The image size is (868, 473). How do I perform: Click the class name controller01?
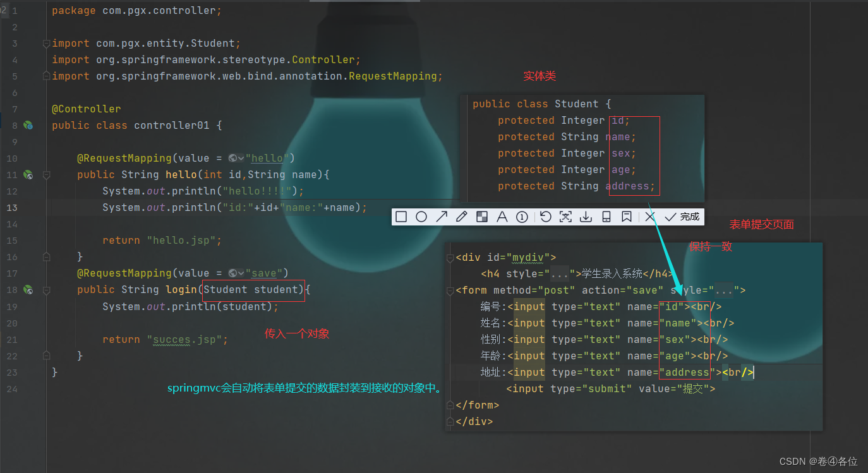(x=172, y=126)
